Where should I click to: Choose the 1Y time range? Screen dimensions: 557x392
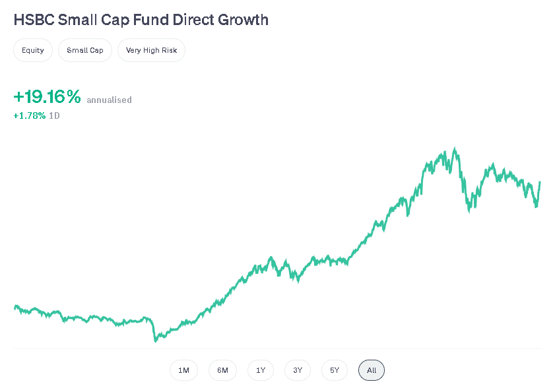coord(261,370)
